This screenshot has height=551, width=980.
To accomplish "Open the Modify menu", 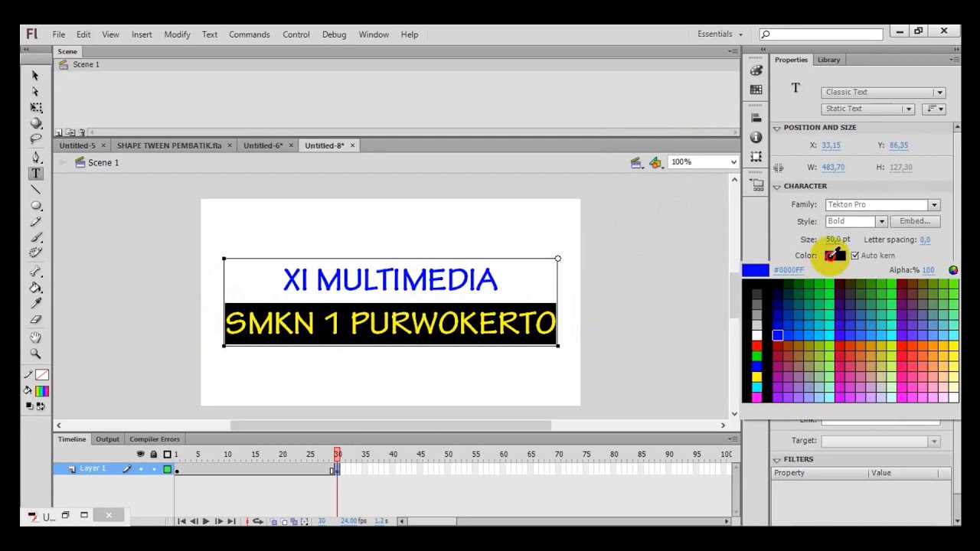I will (177, 34).
